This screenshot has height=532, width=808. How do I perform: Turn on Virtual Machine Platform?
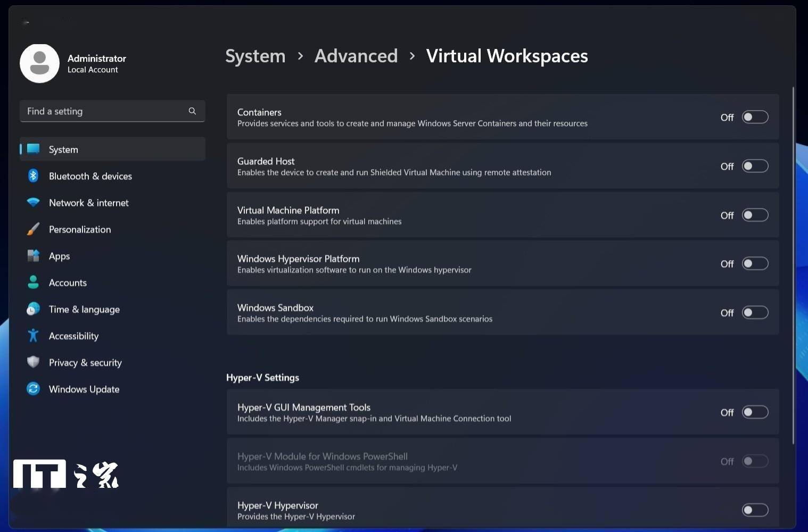pyautogui.click(x=755, y=215)
